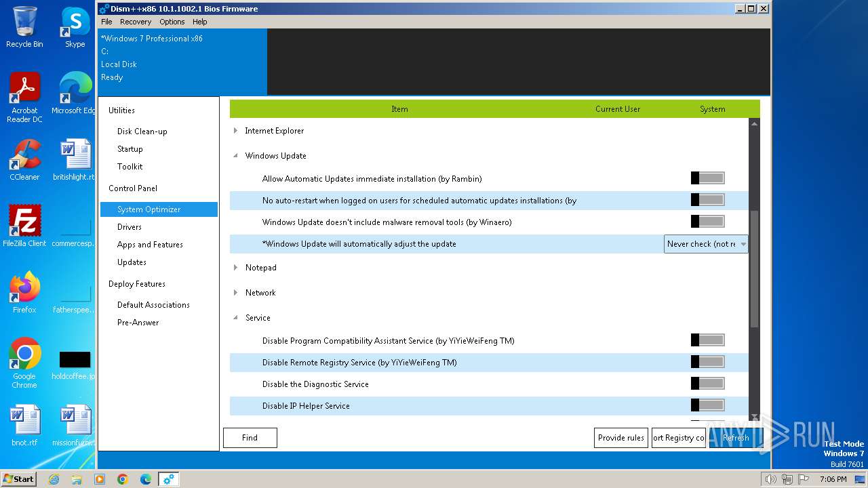Open the File menu

pyautogui.click(x=106, y=22)
